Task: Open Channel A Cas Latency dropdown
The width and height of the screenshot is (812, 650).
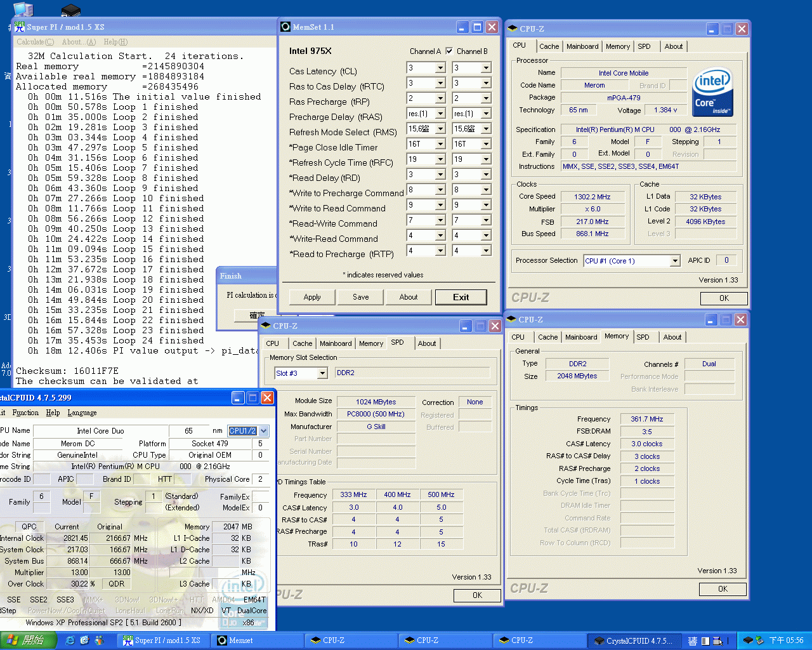Action: 440,68
